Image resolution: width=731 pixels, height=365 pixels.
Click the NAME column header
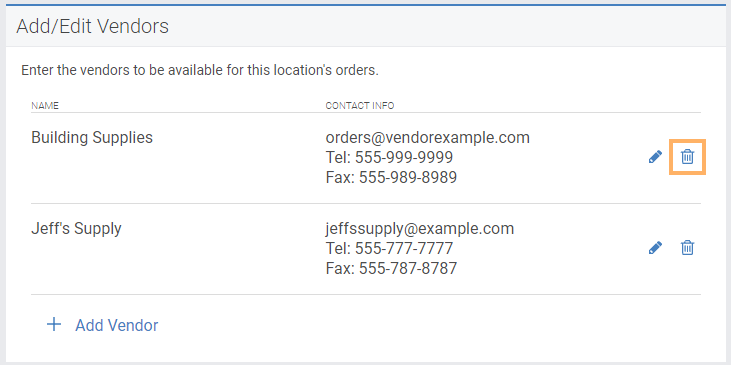point(45,106)
